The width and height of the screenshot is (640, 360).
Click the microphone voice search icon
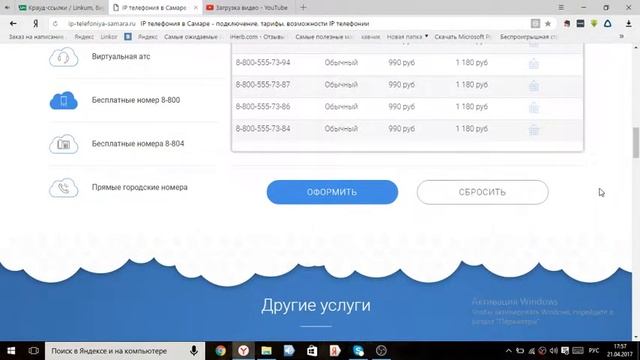(x=194, y=351)
